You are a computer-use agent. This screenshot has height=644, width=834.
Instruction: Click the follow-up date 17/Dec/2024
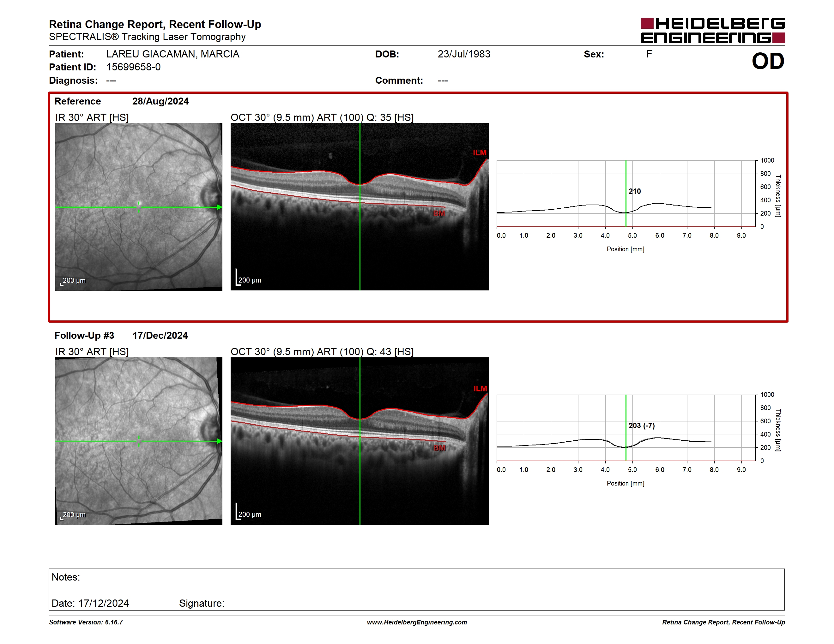click(160, 335)
